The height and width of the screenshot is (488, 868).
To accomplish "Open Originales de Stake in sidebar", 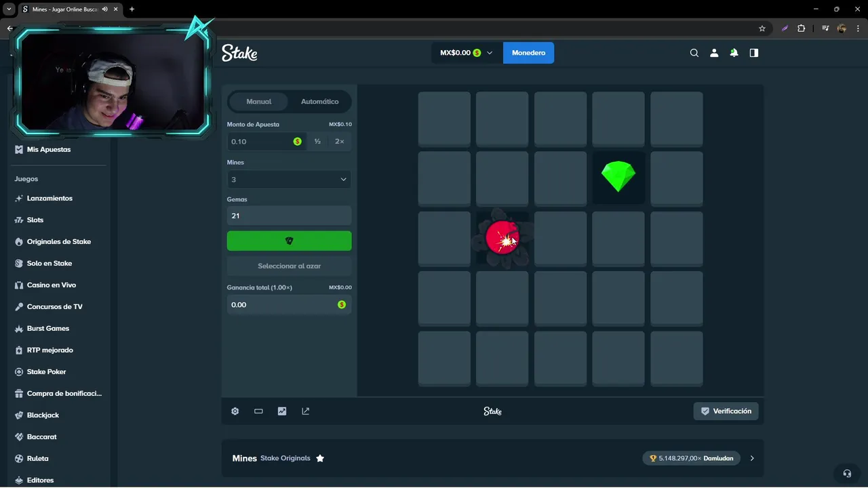I will pyautogui.click(x=60, y=241).
